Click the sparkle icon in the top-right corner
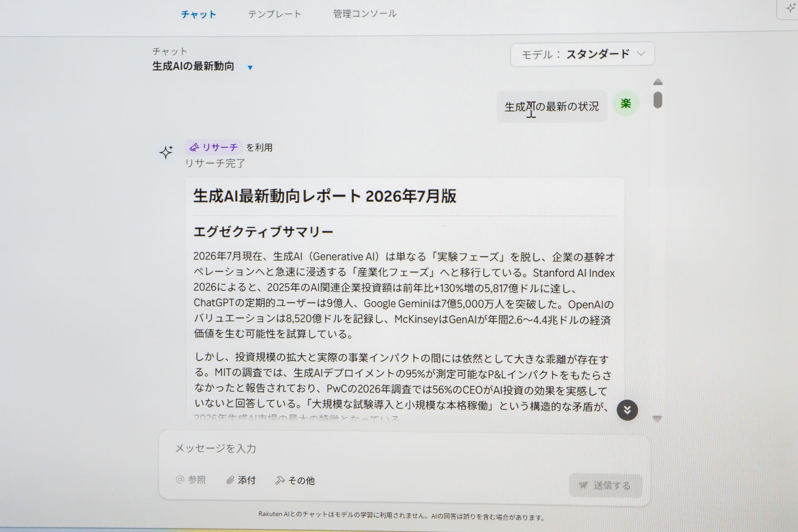Viewport: 798px width, 532px height. (790, 8)
